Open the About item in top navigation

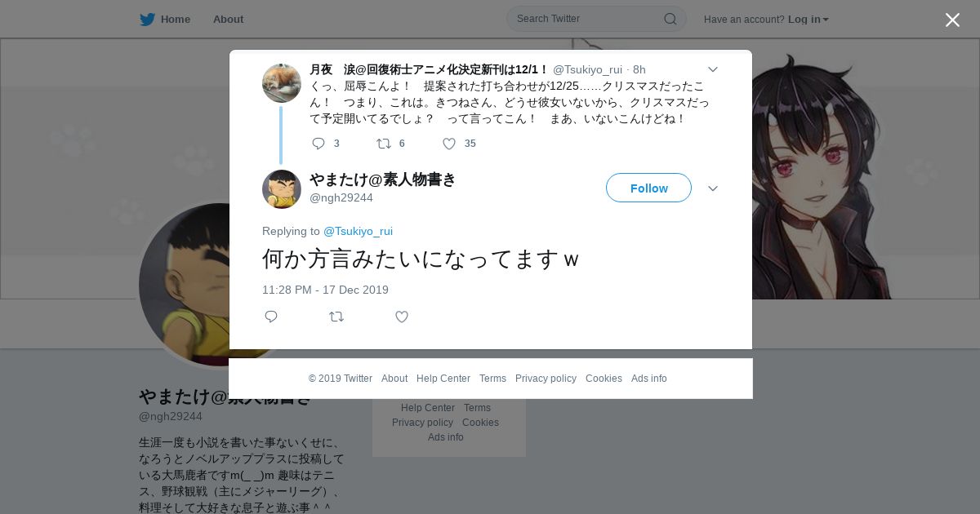228,20
